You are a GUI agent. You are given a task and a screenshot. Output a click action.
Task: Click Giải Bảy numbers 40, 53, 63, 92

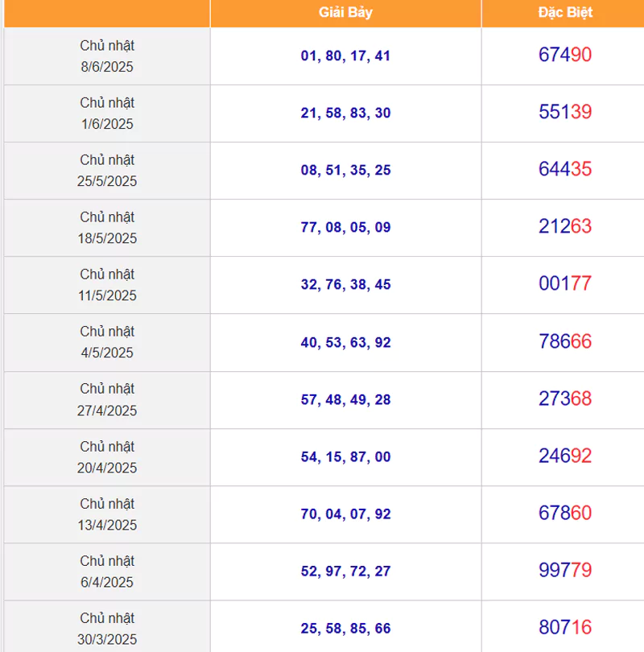coord(345,342)
